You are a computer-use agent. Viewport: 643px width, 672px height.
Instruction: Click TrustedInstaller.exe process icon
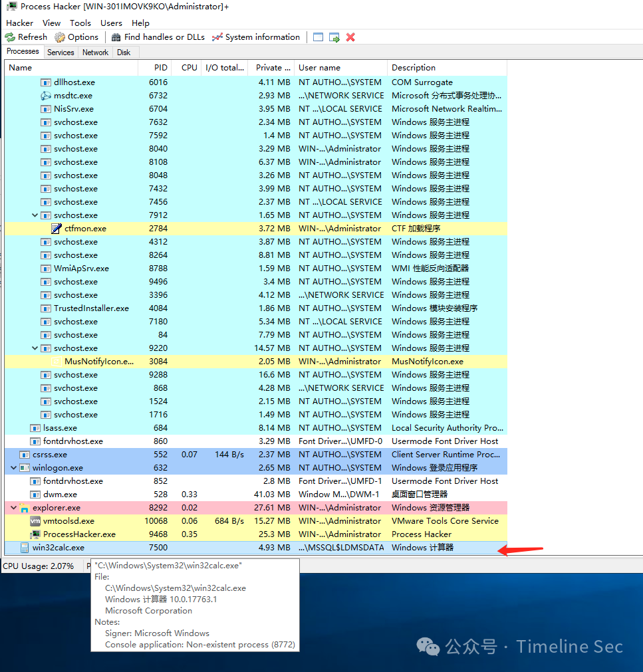click(x=46, y=308)
